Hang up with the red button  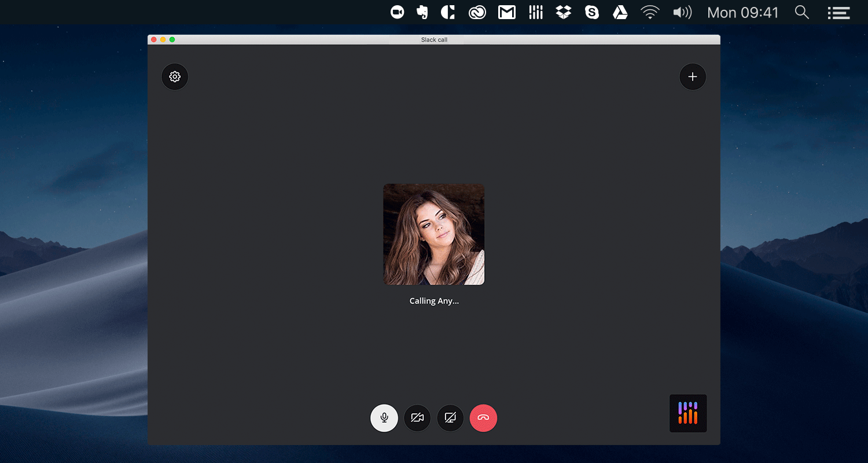(x=483, y=418)
